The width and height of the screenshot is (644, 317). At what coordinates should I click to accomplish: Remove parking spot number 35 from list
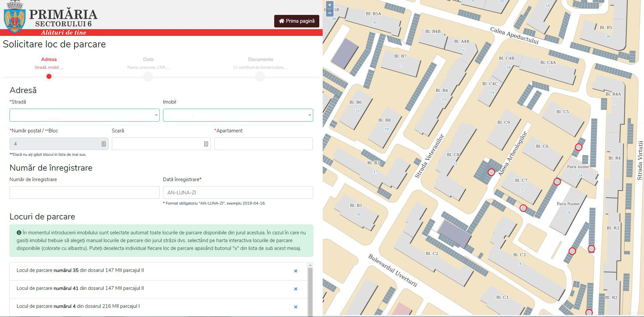click(296, 271)
